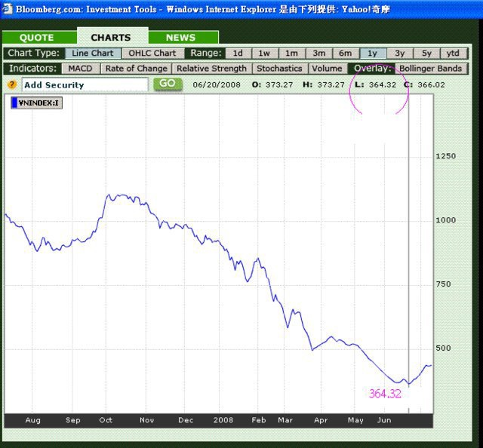The width and height of the screenshot is (483, 448).
Task: Click the Jun label on time axis
Action: point(384,420)
